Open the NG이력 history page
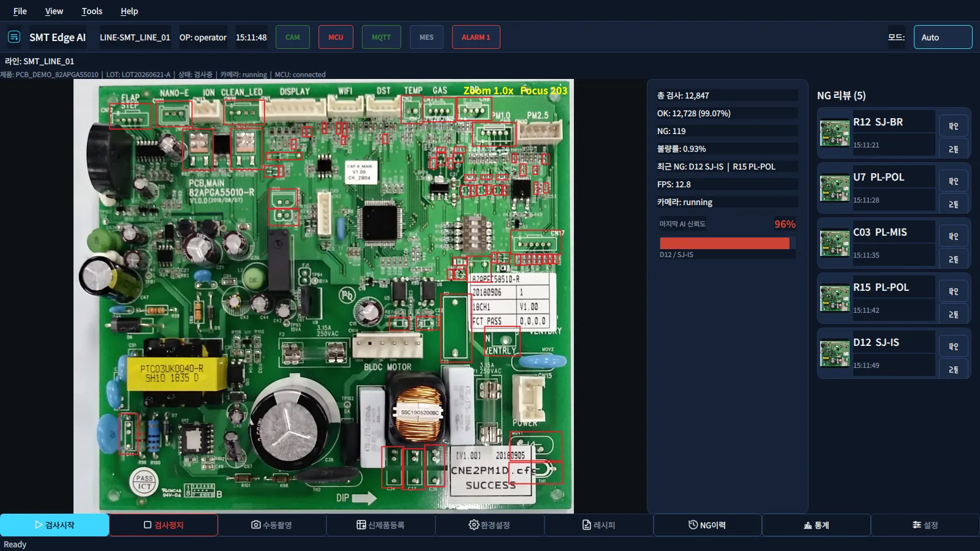 coord(707,525)
